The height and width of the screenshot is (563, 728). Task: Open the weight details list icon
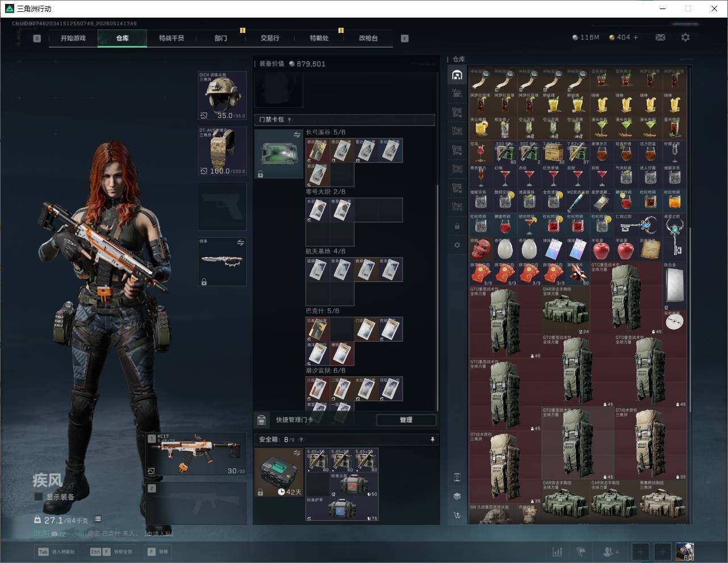click(x=98, y=519)
